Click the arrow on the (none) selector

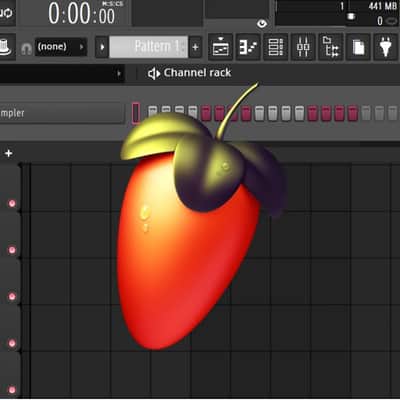point(81,47)
